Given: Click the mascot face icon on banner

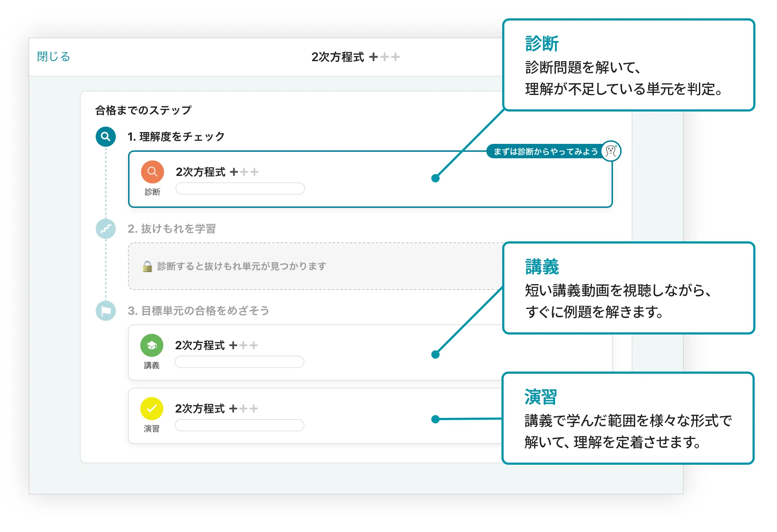Looking at the screenshot, I should [611, 151].
